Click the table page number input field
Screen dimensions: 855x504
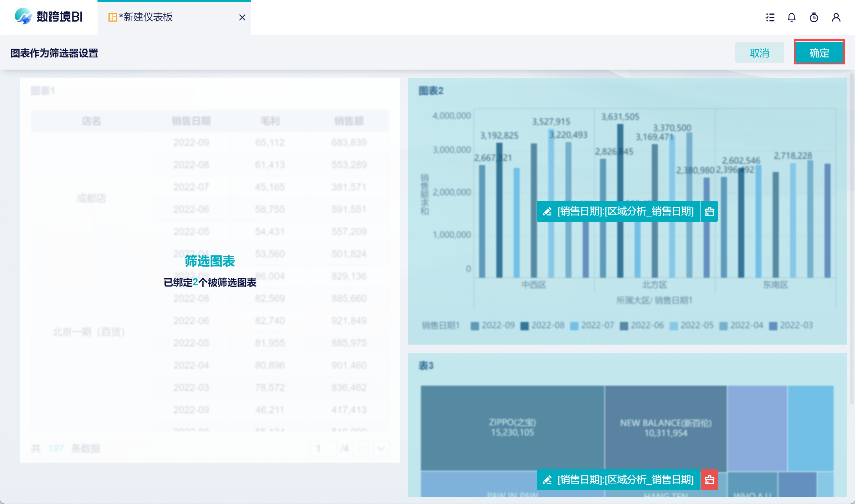[323, 448]
